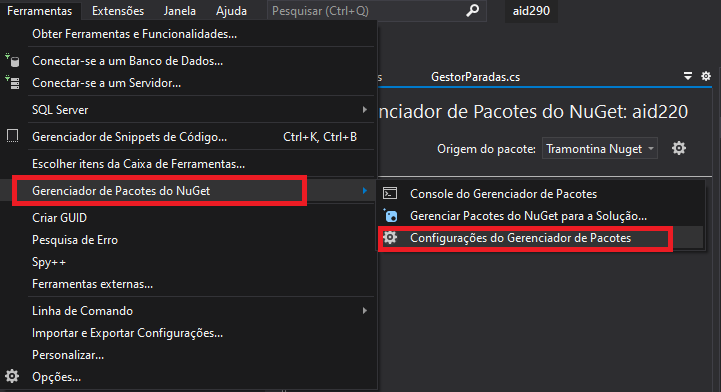Screen dimensions: 721x392
Task: Open the Extensões menu
Action: tap(118, 11)
